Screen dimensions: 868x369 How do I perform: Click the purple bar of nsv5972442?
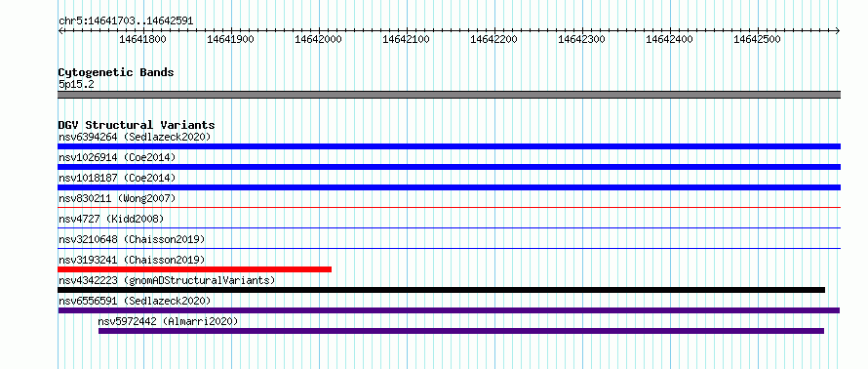pos(461,331)
